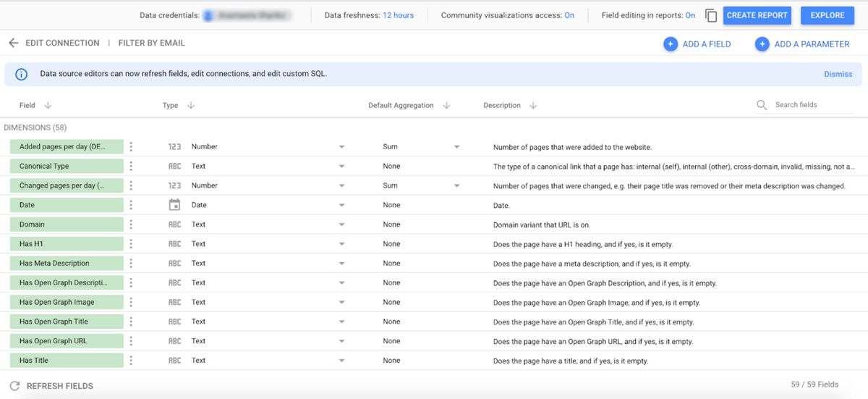Open three-dot menu for Changed pages per day
This screenshot has height=399, width=868.
pyautogui.click(x=131, y=185)
